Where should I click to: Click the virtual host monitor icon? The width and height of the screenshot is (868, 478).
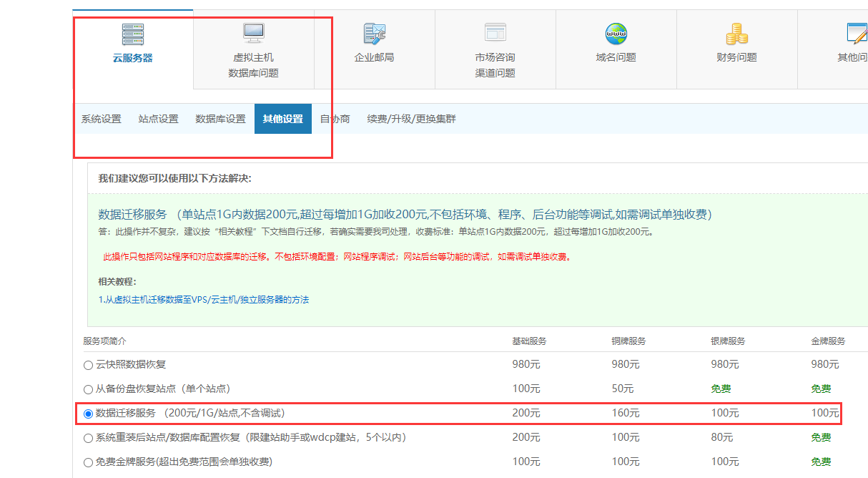click(253, 33)
